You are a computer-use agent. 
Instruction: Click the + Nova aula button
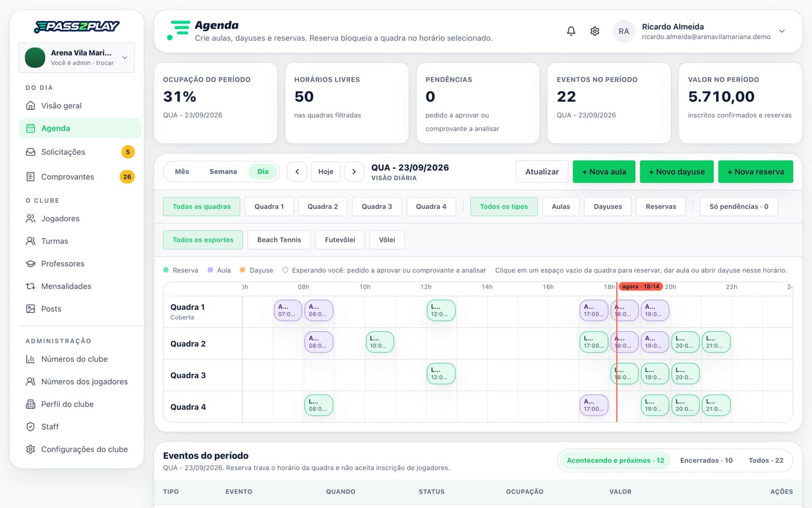[x=604, y=172]
